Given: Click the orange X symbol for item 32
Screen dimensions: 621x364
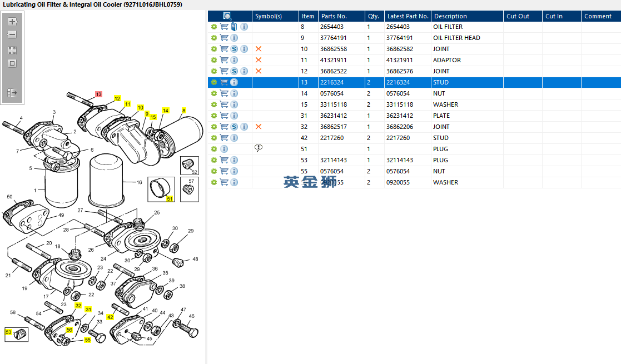Looking at the screenshot, I should coord(258,126).
